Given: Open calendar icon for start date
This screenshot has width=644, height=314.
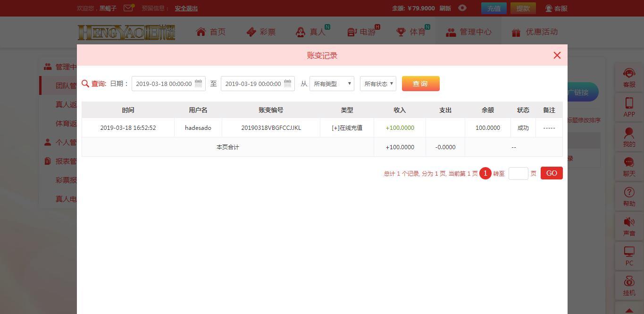Looking at the screenshot, I should pyautogui.click(x=199, y=84).
